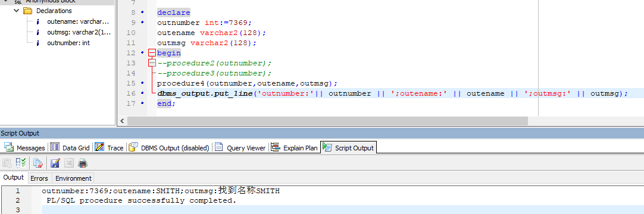Click line 11 outmsg varchar2(128)
The width and height of the screenshot is (644, 214).
tap(207, 43)
